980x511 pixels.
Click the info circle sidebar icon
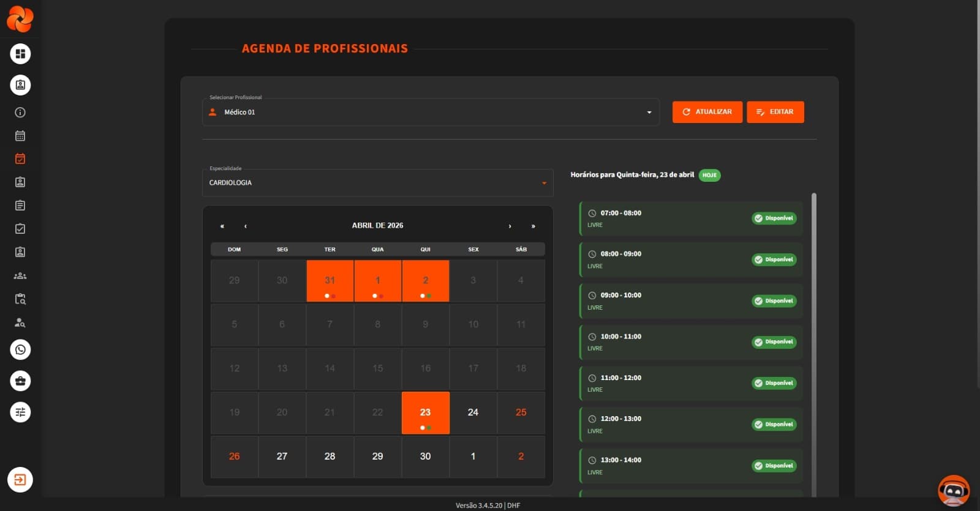(20, 113)
